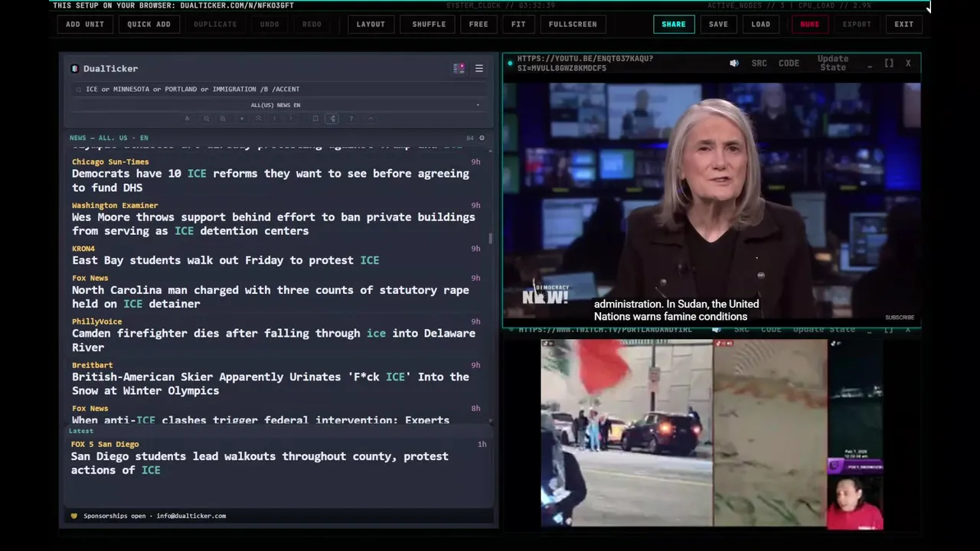
Task: Click the zoom out magnifier icon
Action: pos(207,119)
